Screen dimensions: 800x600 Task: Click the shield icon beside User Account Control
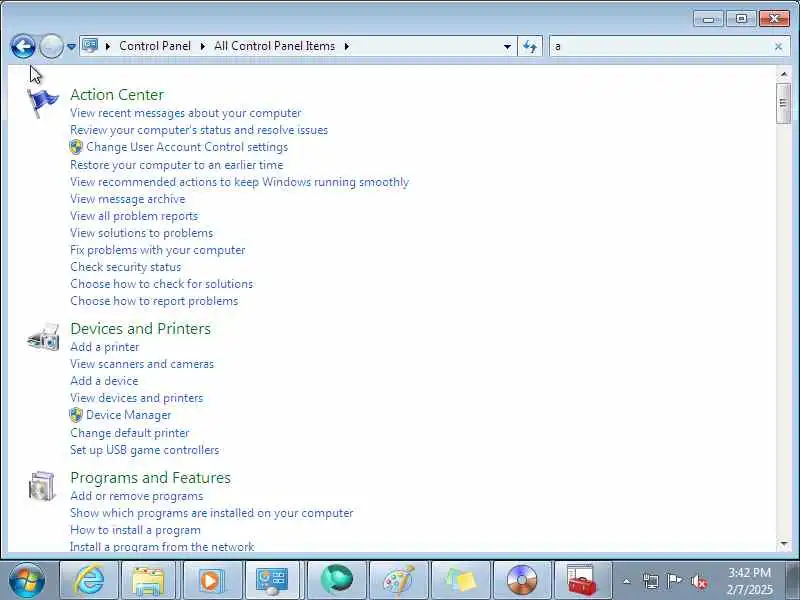(76, 147)
